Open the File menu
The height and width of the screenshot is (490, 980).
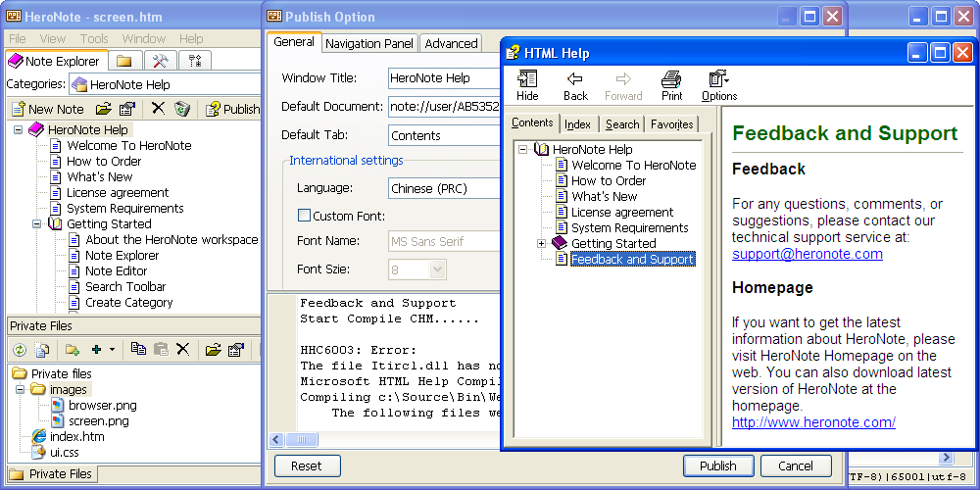18,39
